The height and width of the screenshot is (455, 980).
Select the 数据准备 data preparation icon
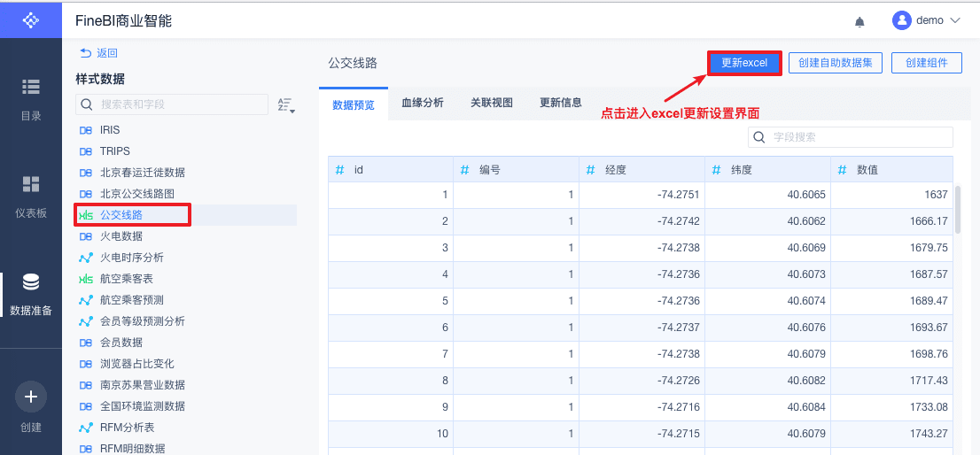click(31, 282)
